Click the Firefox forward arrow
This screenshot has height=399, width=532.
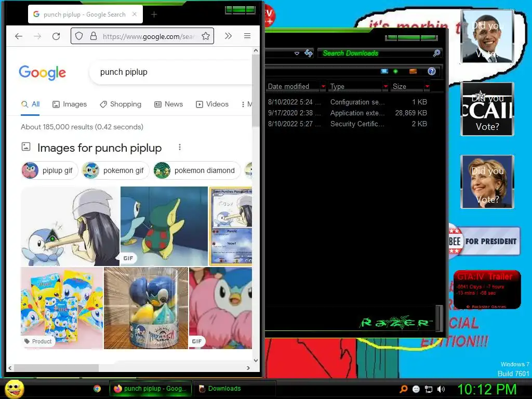[x=37, y=36]
